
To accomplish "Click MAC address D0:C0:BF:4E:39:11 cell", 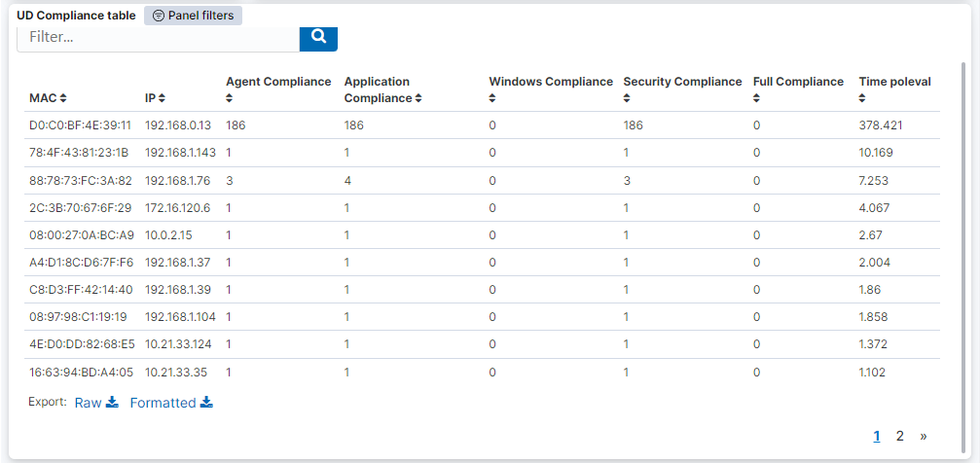I will pyautogui.click(x=80, y=125).
